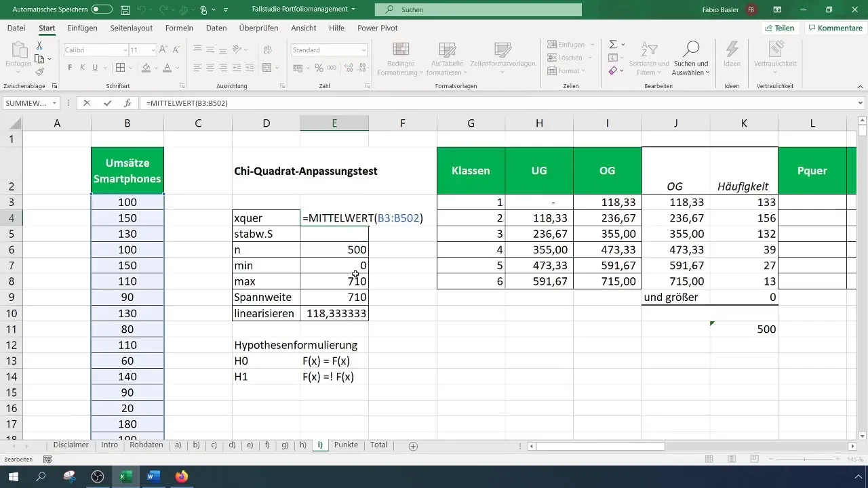Switch to the Power Pivot tab
Viewport: 868px width, 488px height.
coord(378,28)
